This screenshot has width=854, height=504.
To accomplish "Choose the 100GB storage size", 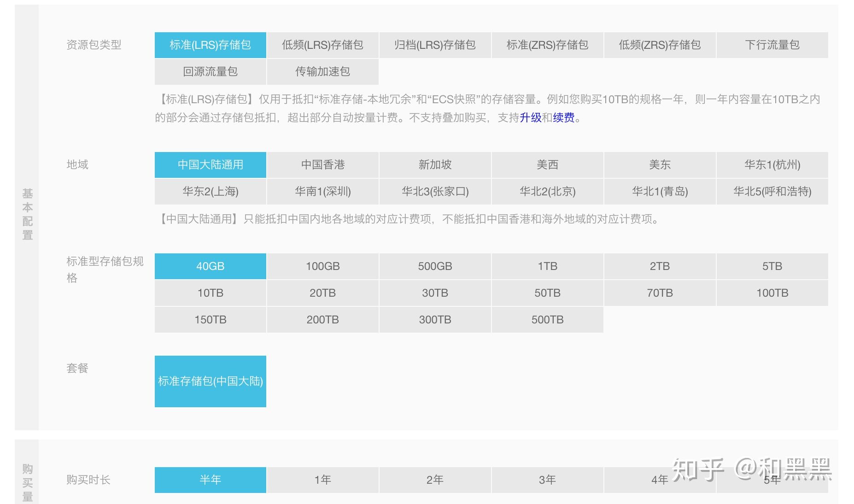I will click(322, 266).
